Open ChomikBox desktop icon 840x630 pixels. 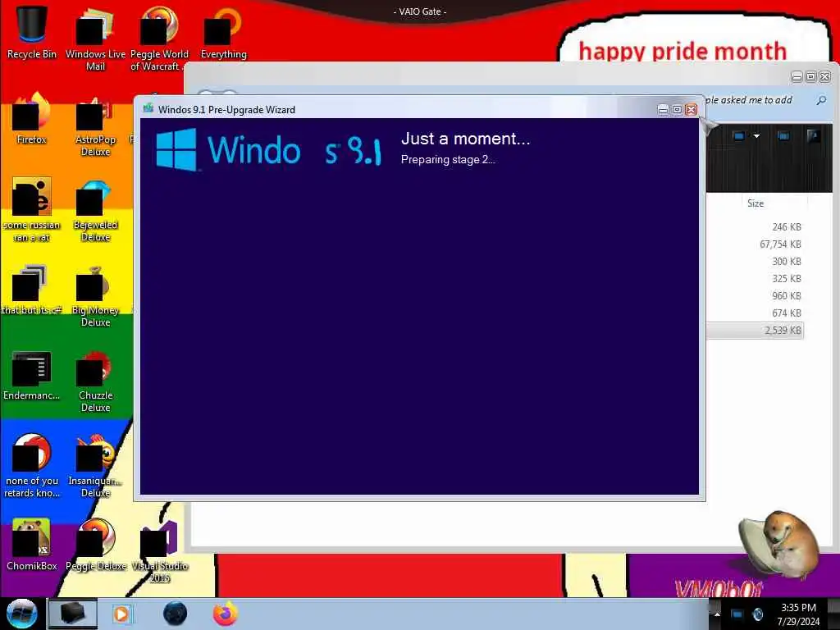32,545
